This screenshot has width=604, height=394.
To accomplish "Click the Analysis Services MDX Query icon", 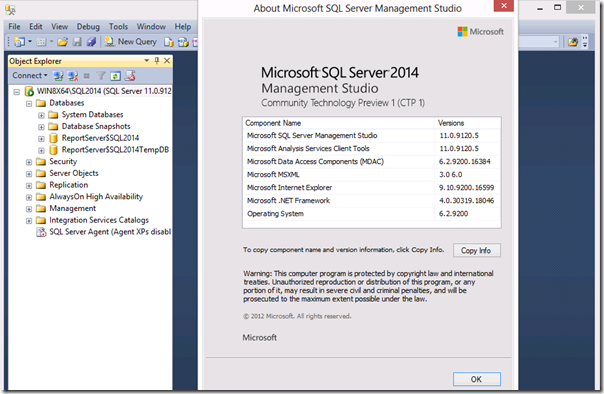I will (183, 42).
